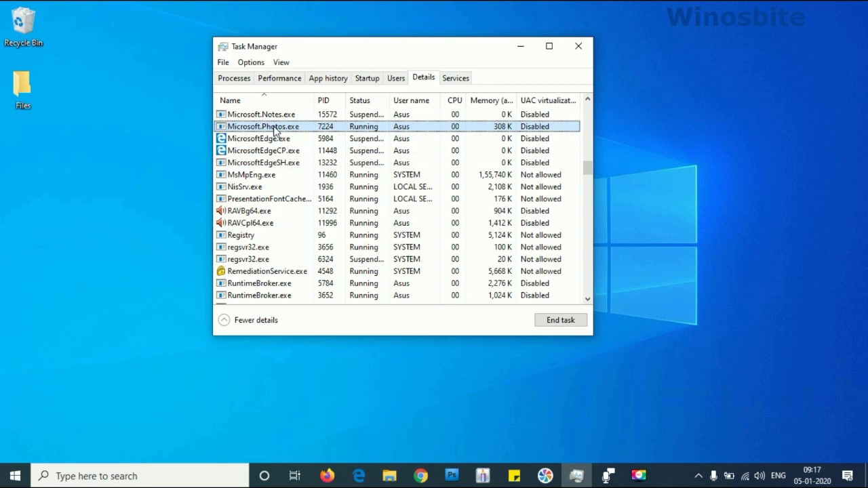Open Microsoft Edge from the taskbar
Viewport: 868px width, 488px height.
pos(358,476)
